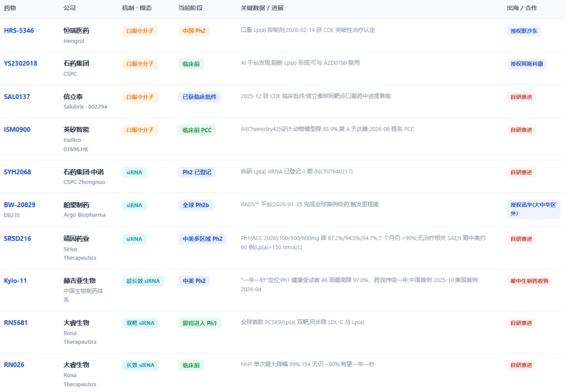565x392 pixels.
Task: Select 大睿生物 in the RN026 row
Action: (x=76, y=365)
